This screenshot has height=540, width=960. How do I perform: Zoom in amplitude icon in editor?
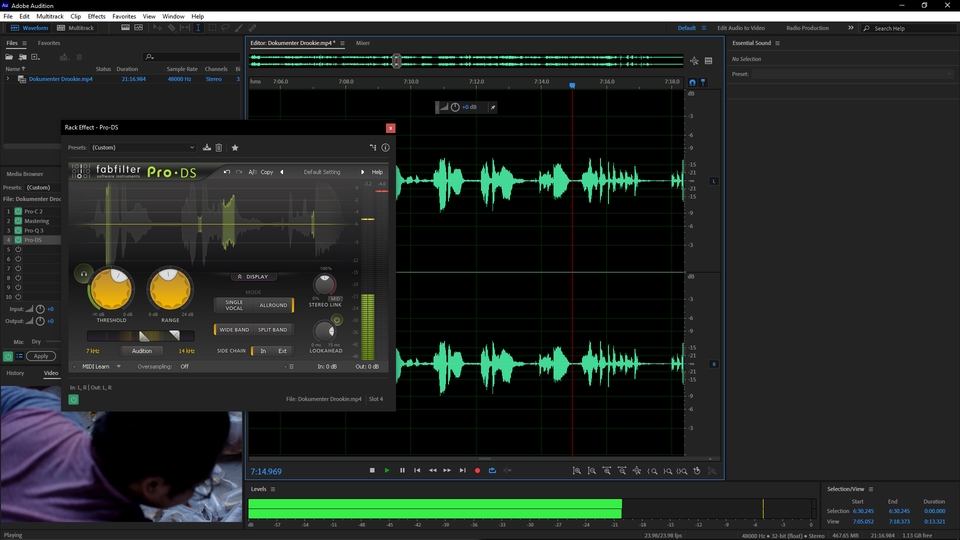[x=577, y=471]
